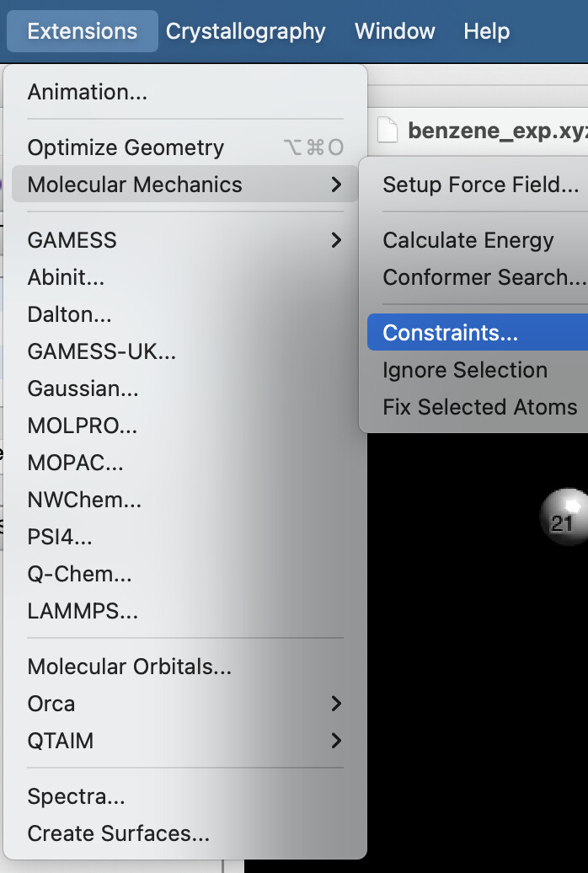
Task: Open Create Surfaces... dialog
Action: click(x=118, y=833)
